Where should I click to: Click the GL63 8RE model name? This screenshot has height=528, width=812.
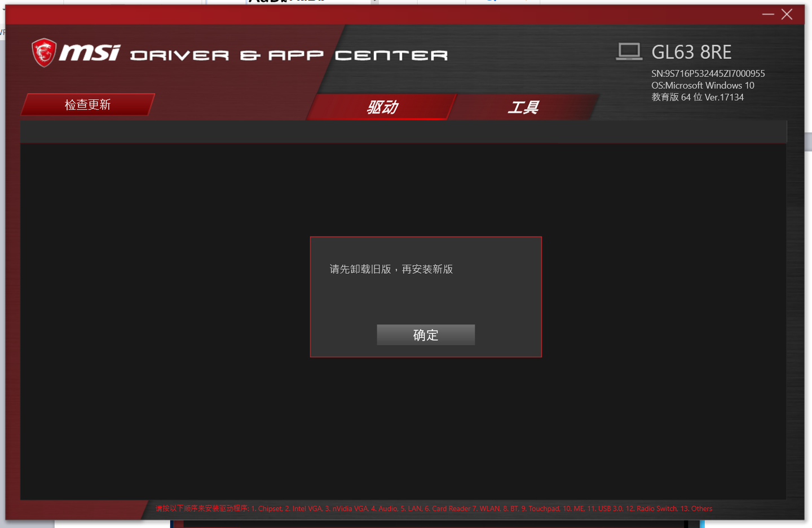pos(691,52)
